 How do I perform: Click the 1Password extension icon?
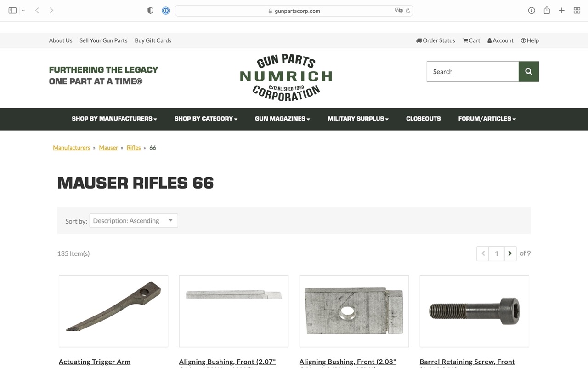[x=166, y=10]
